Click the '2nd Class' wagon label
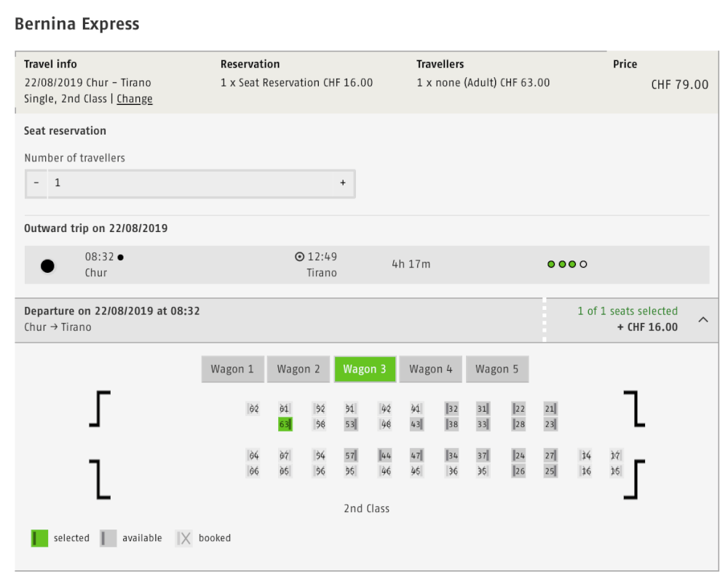The image size is (728, 579). click(367, 508)
